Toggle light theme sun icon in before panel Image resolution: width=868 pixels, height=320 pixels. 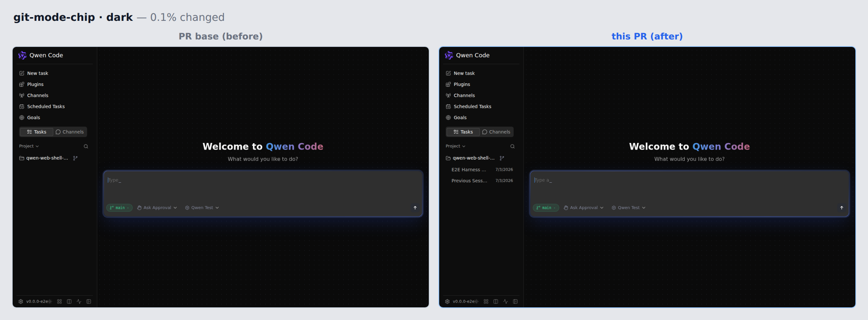tap(50, 301)
